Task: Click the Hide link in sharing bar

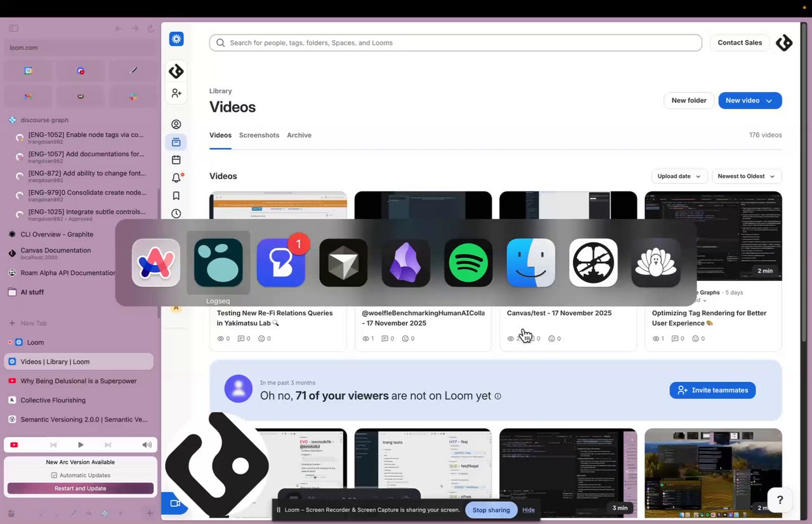Action: 528,510
